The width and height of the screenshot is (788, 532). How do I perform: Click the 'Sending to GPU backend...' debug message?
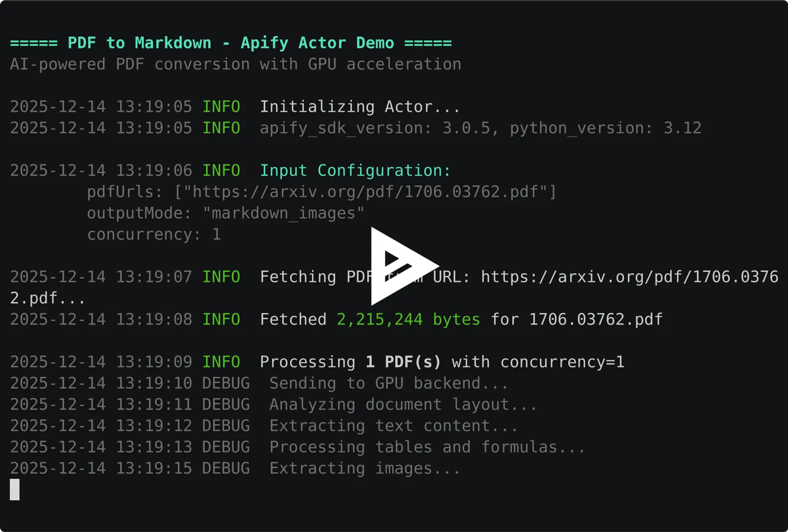pyautogui.click(x=389, y=383)
